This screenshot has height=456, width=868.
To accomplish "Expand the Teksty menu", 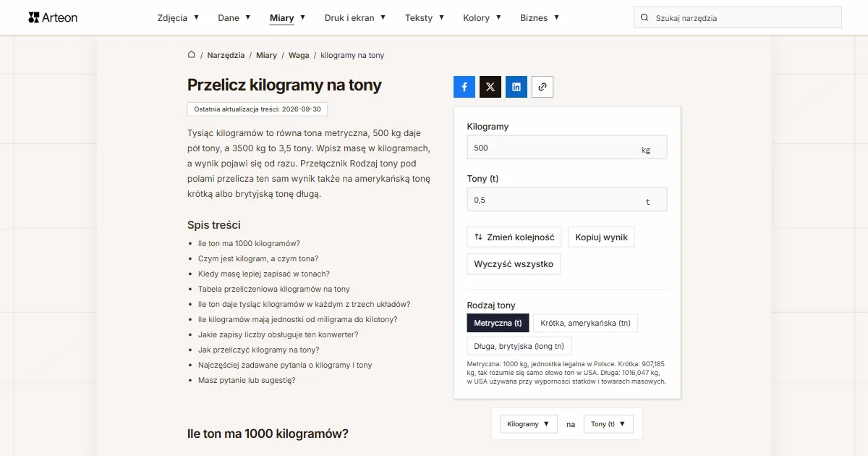I will pyautogui.click(x=425, y=18).
